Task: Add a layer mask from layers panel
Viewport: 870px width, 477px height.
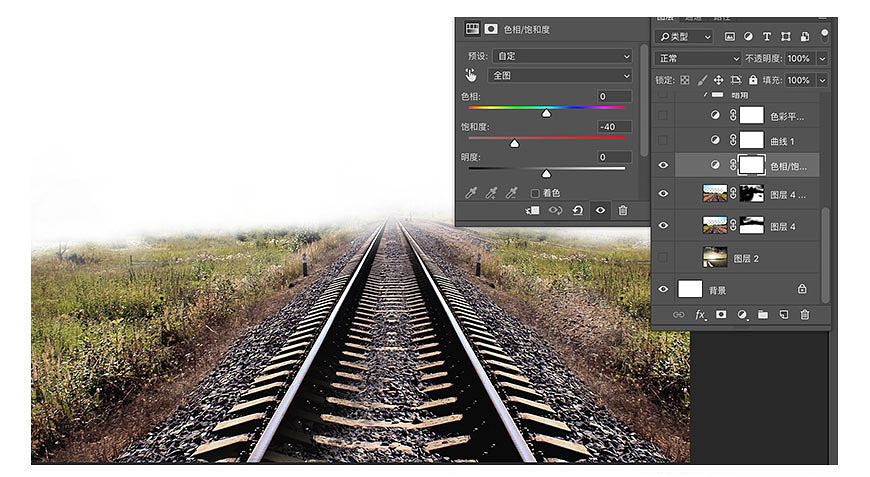Action: pos(720,315)
